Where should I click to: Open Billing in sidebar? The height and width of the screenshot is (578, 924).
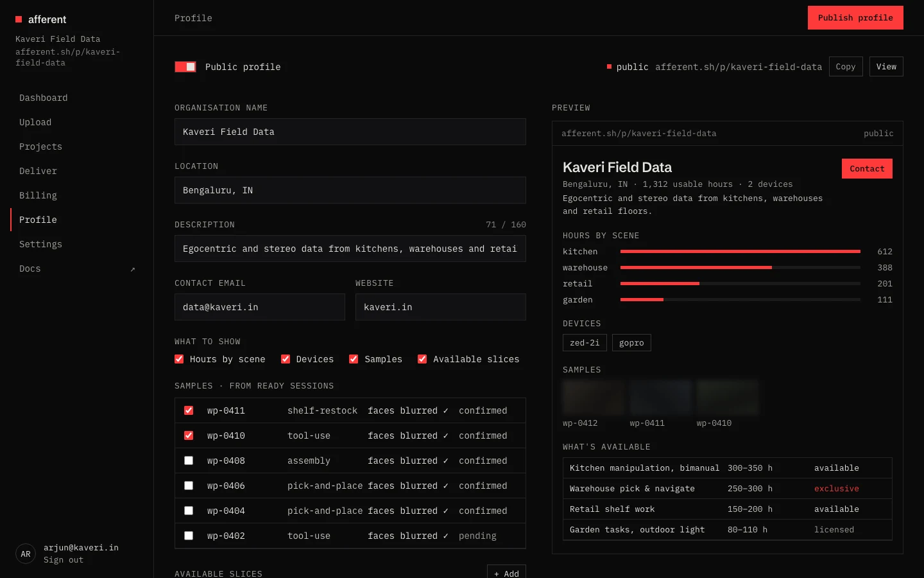(x=76, y=195)
